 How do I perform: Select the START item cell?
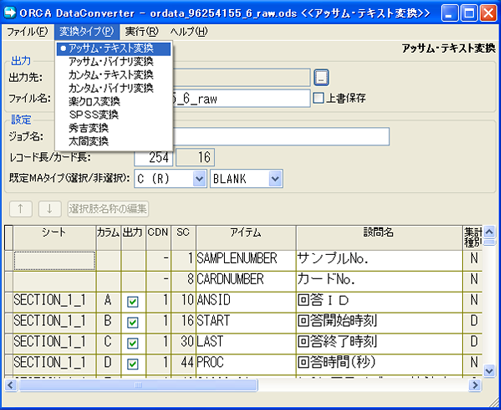(246, 323)
